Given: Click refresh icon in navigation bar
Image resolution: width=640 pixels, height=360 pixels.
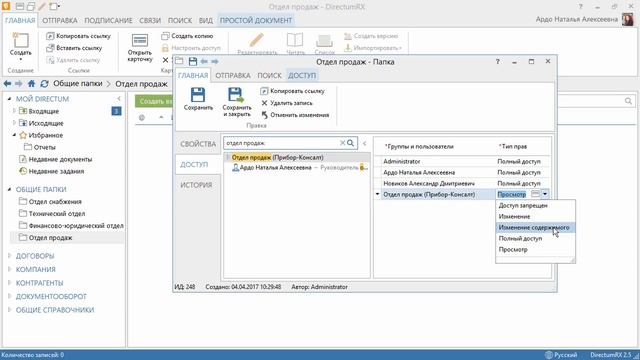Looking at the screenshot, I should [x=44, y=84].
